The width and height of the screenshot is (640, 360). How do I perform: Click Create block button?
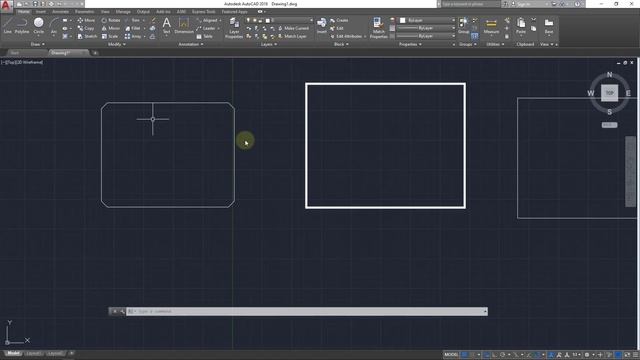click(x=339, y=20)
